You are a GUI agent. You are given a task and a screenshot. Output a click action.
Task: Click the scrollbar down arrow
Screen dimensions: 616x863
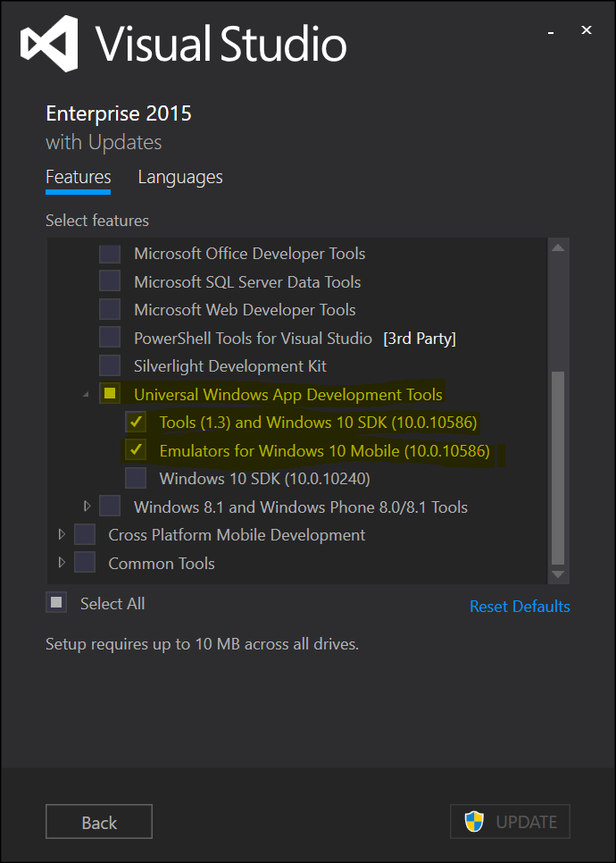pos(558,574)
